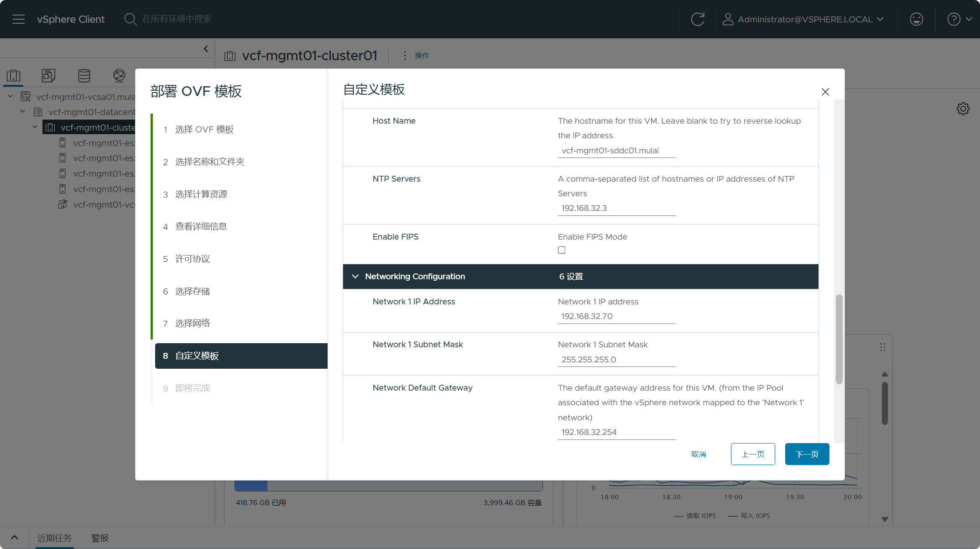Switch to the 警报 tab
Viewport: 980px width, 549px height.
coord(99,538)
